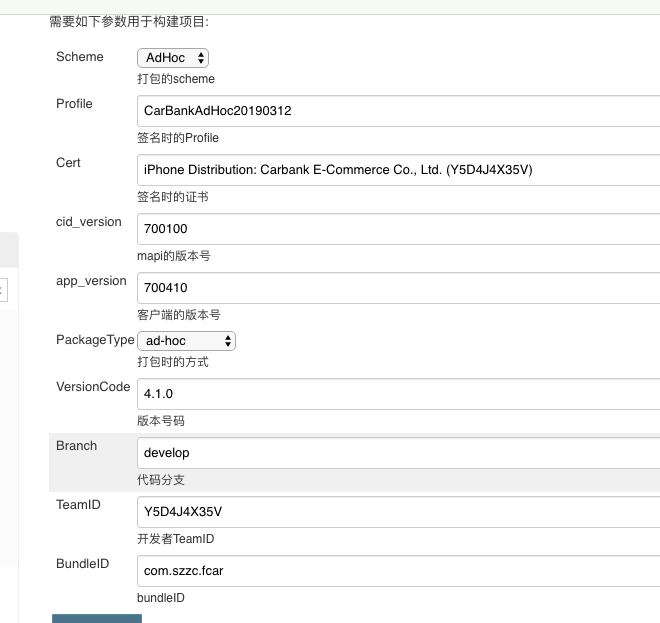Click the '客户端的版本号' description text

179,314
